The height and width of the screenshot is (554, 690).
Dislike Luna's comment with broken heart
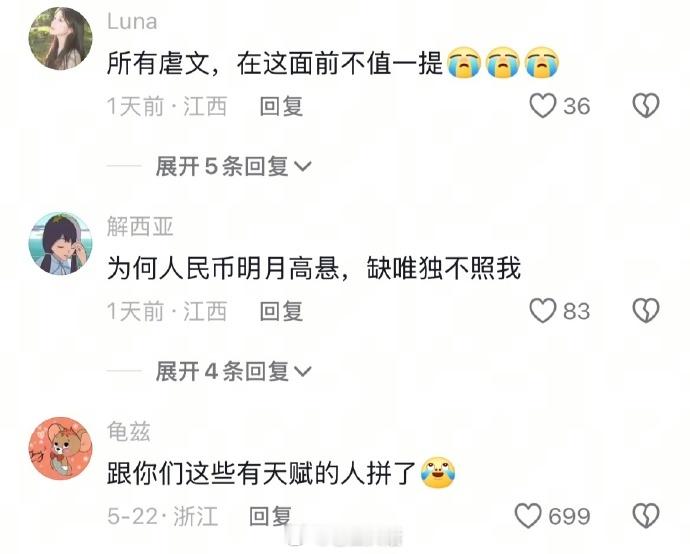[646, 106]
